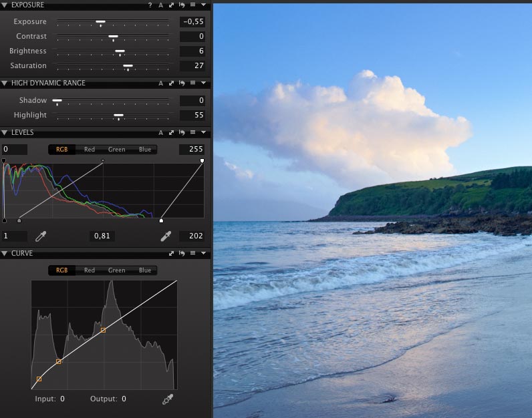Reset the Curve adjustments
532x418 pixels.
pyautogui.click(x=182, y=253)
